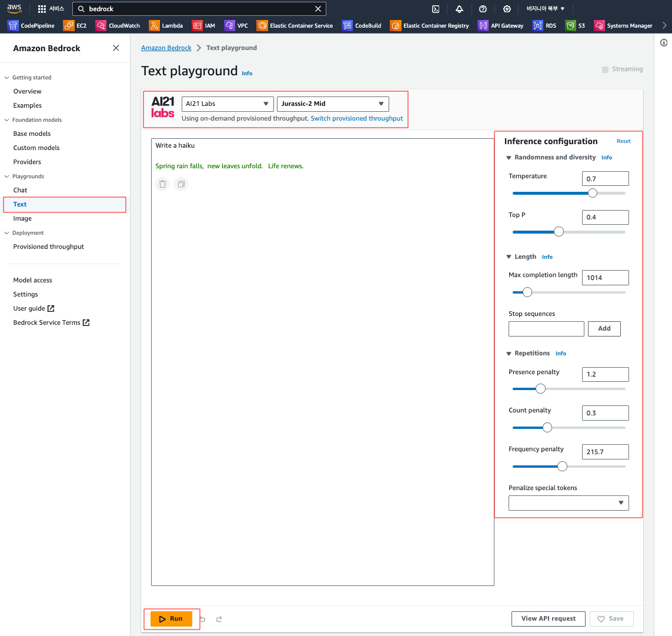Redo the playground action
Viewport: 672px width, 636px height.
(x=219, y=619)
